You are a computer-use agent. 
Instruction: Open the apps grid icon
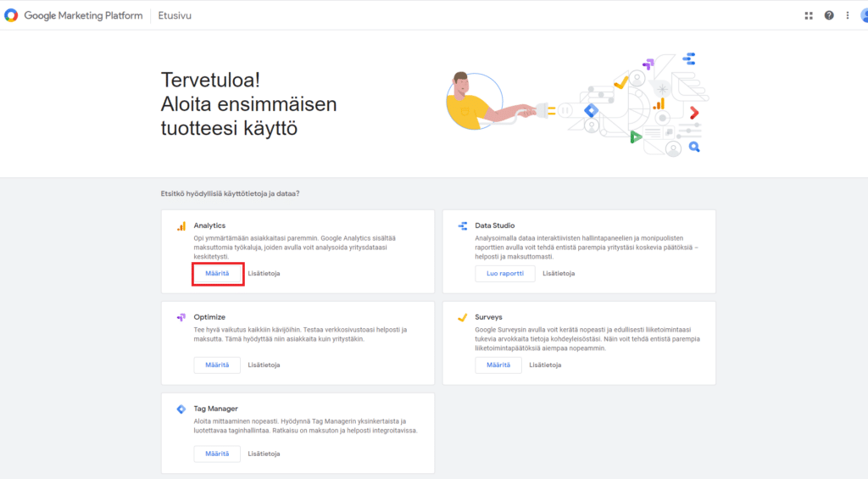point(809,15)
